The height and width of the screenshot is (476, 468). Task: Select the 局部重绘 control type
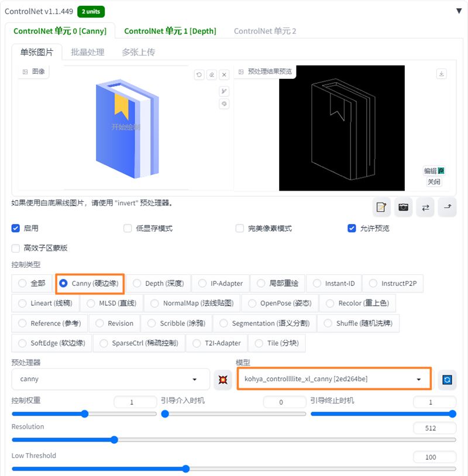coord(277,284)
